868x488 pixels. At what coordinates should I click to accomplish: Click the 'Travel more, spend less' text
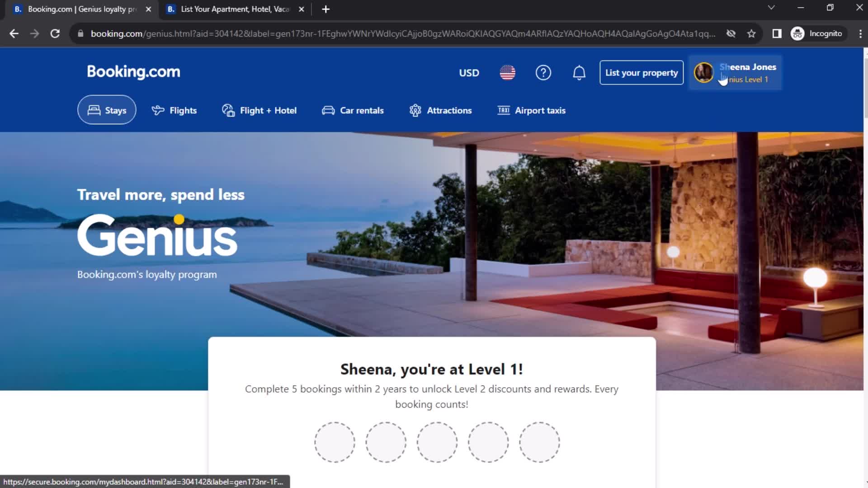click(x=161, y=195)
